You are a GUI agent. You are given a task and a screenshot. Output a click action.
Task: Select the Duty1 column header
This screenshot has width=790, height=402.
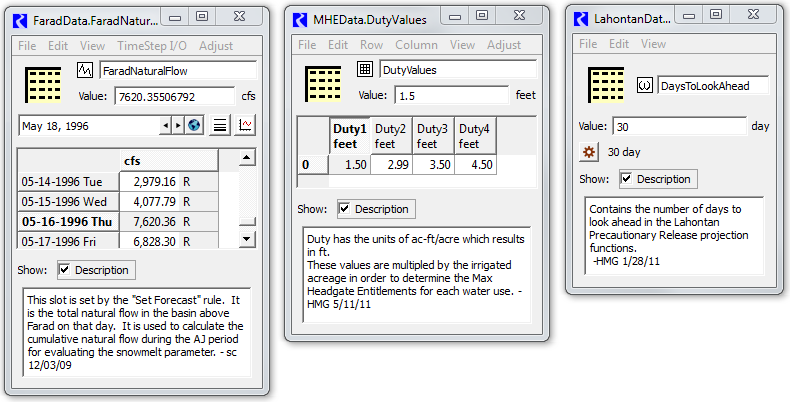(x=350, y=136)
